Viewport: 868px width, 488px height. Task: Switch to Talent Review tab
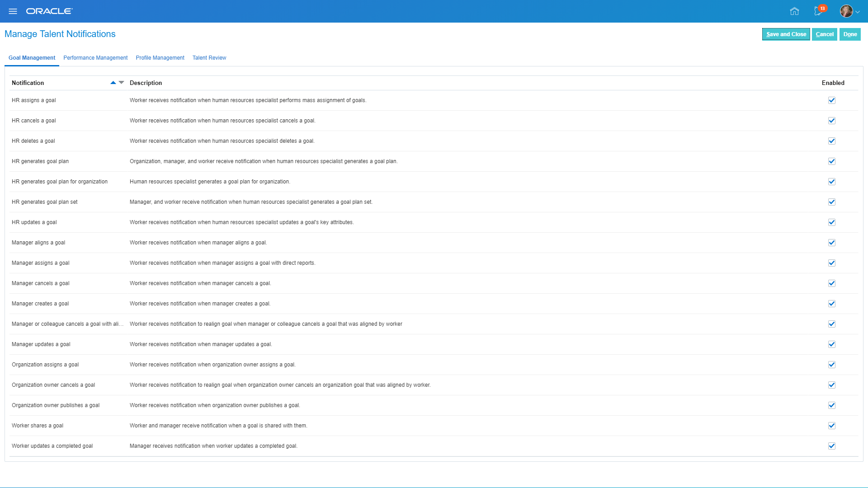209,58
